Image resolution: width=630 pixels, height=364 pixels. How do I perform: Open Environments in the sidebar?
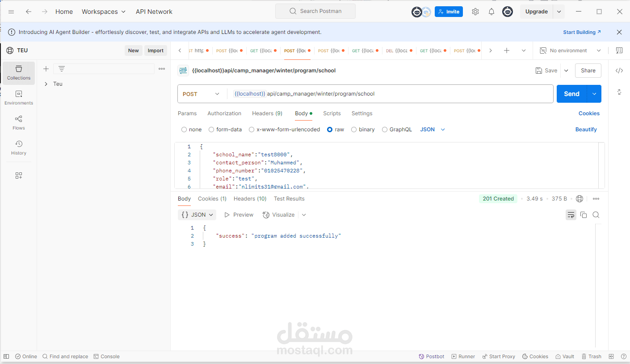pyautogui.click(x=19, y=98)
